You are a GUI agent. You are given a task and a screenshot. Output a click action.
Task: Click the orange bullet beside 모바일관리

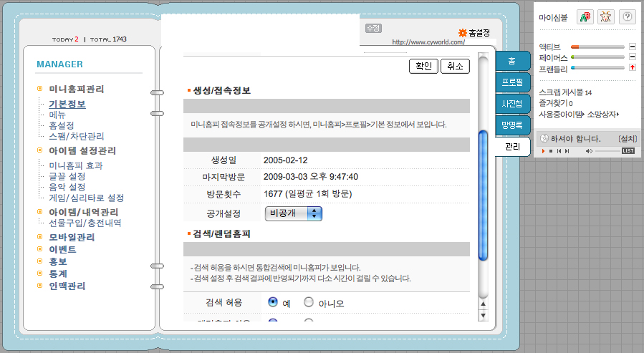pos(40,237)
